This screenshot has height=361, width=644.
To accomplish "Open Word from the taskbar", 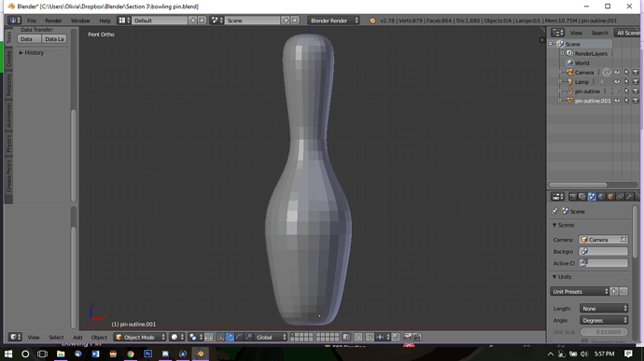I will (96, 354).
